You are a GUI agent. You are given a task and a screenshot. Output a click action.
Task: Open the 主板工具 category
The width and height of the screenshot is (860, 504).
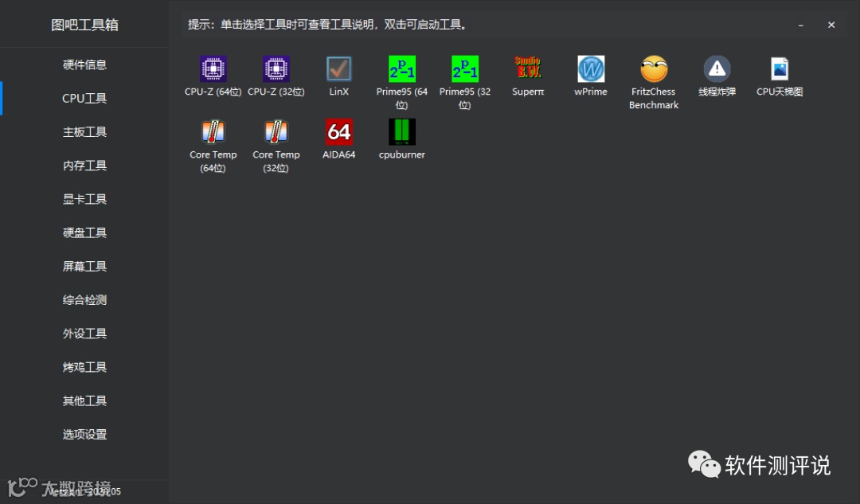[84, 131]
